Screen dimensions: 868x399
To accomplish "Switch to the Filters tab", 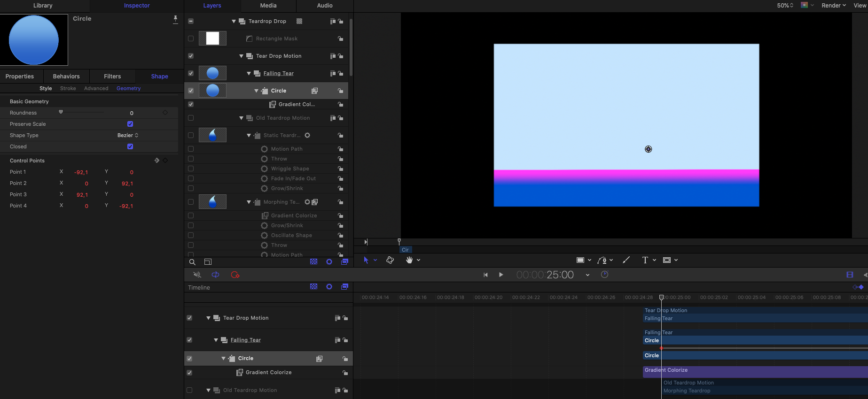I will tap(112, 77).
